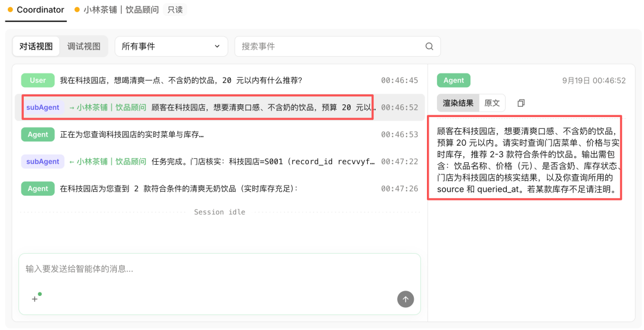Click the 00:46:53 timestamp

pyautogui.click(x=399, y=135)
